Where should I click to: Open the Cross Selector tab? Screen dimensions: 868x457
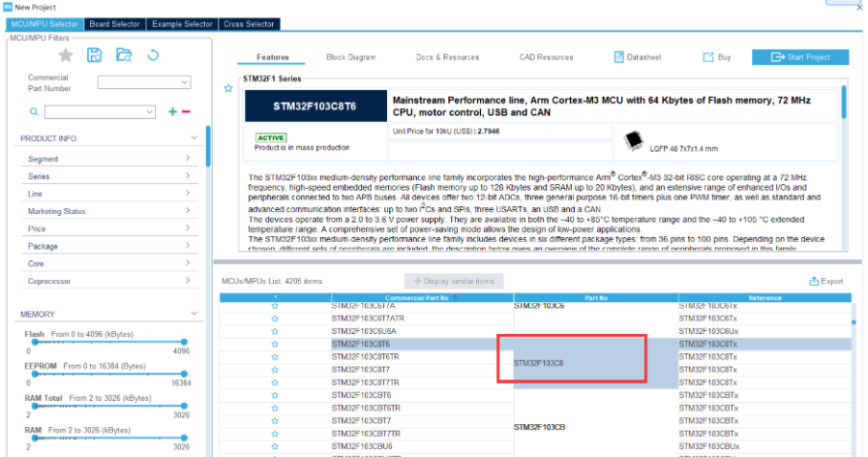pyautogui.click(x=249, y=24)
